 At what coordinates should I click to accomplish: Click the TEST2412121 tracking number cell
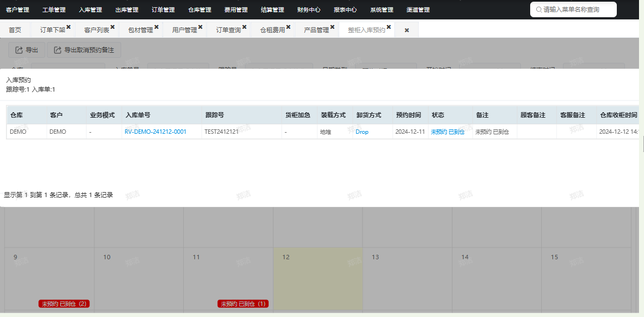pos(241,132)
